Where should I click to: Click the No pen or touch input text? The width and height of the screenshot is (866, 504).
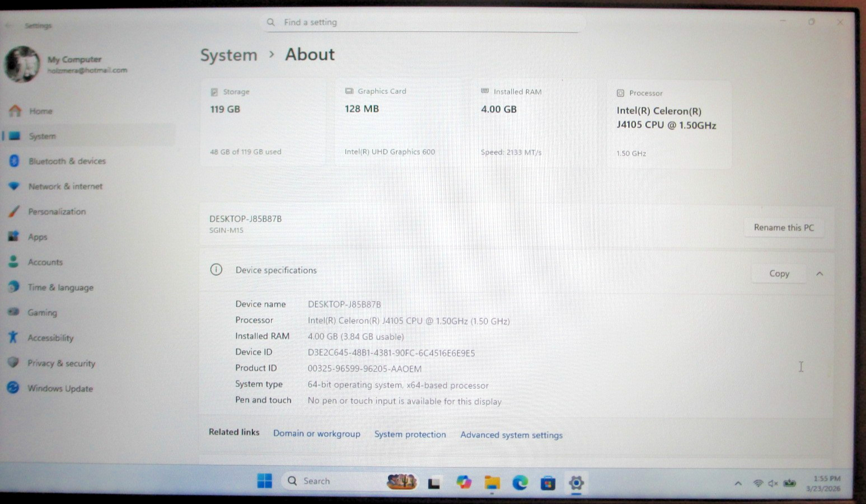(404, 401)
